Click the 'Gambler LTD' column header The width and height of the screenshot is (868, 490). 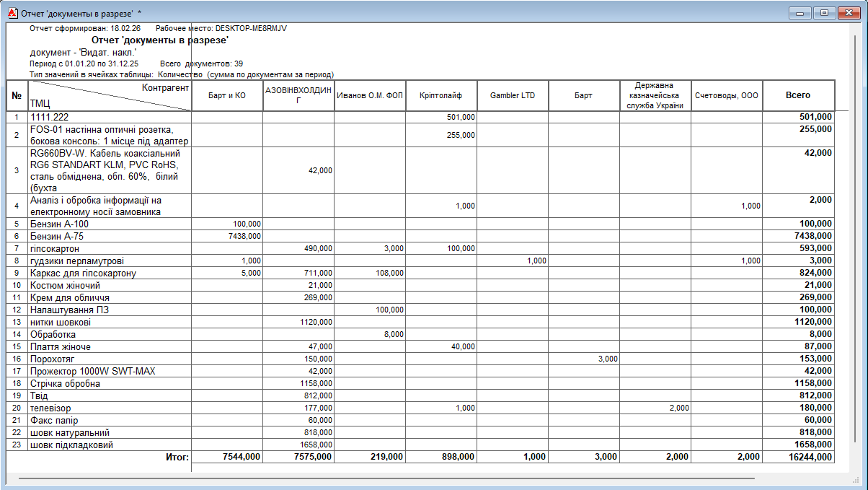pyautogui.click(x=512, y=95)
